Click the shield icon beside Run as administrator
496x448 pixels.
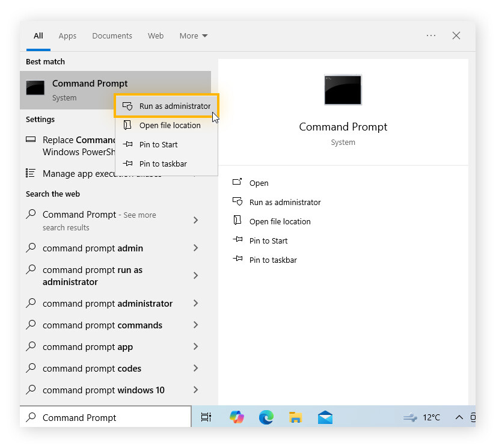[x=128, y=106]
